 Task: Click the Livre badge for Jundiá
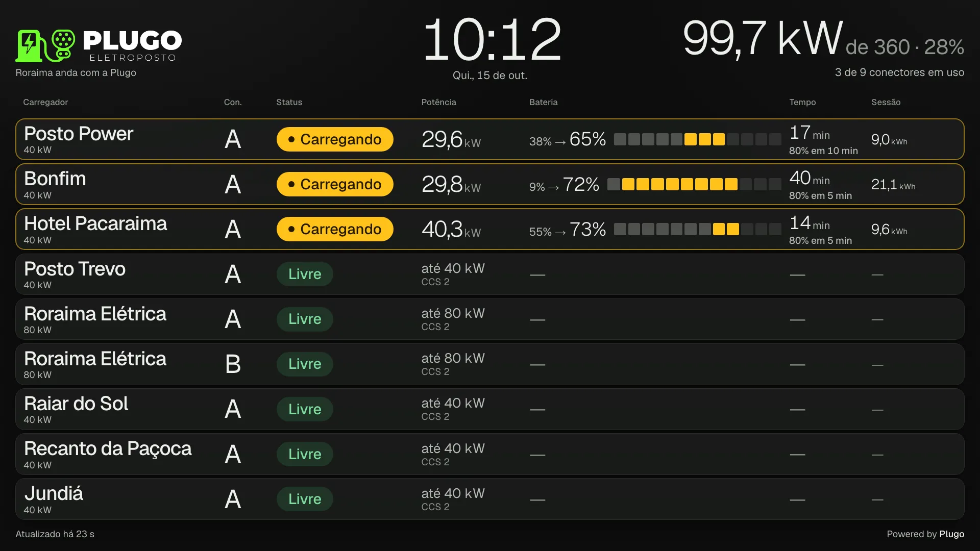point(305,499)
